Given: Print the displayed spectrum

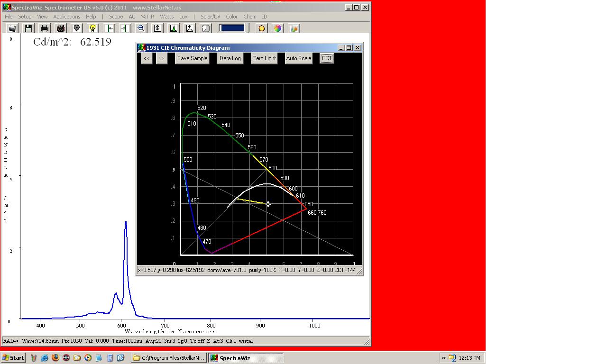Looking at the screenshot, I should click(44, 28).
